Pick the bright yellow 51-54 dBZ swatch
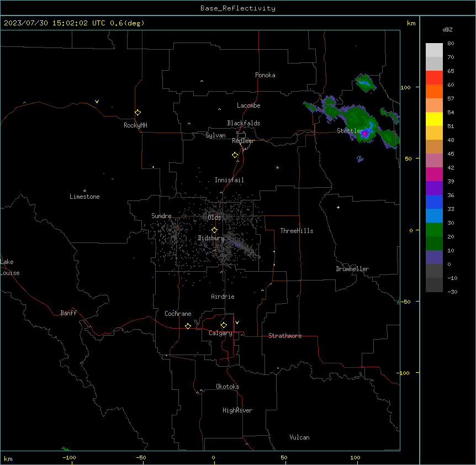 click(x=434, y=119)
